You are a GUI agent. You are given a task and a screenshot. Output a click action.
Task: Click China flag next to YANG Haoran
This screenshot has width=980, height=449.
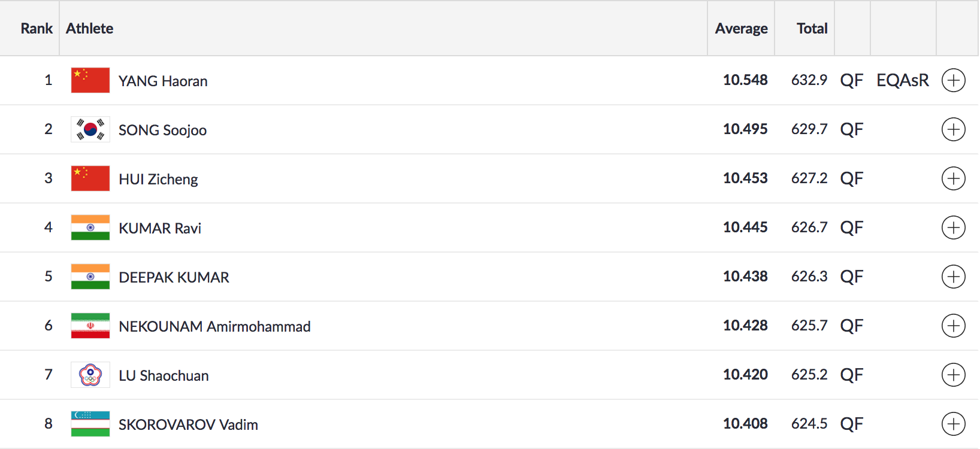90,80
